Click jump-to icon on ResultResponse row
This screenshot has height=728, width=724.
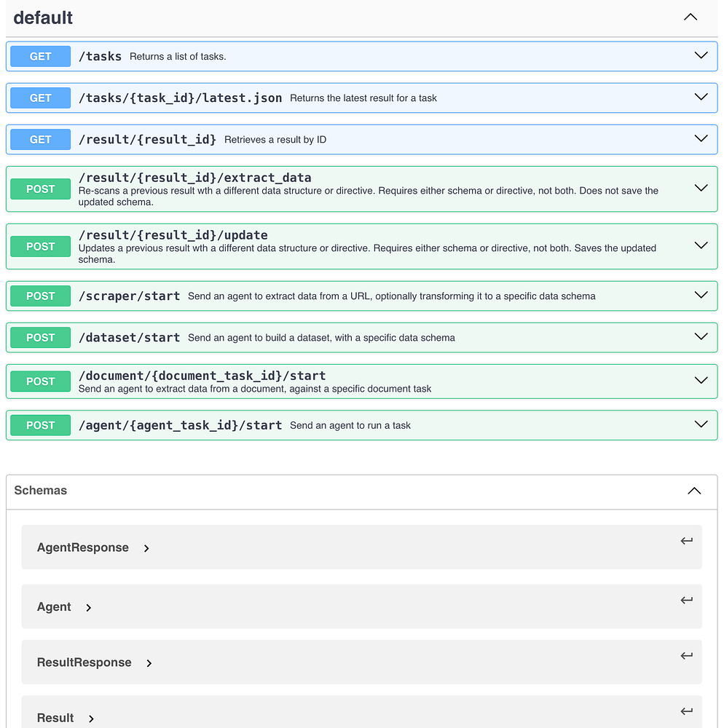686,656
